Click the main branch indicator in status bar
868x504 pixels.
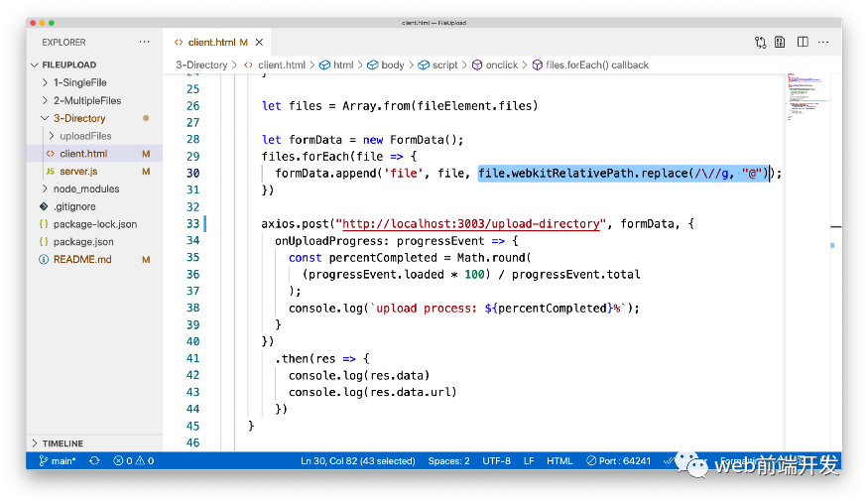pos(57,460)
